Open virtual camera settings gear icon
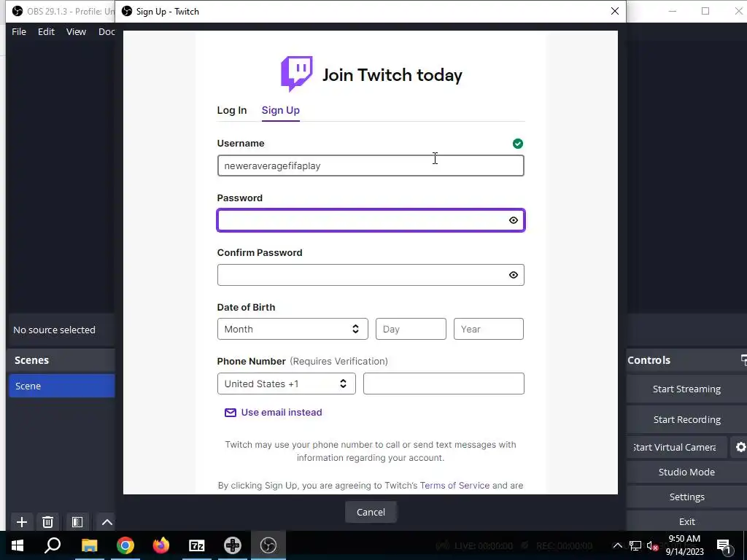The image size is (747, 560). 740,447
